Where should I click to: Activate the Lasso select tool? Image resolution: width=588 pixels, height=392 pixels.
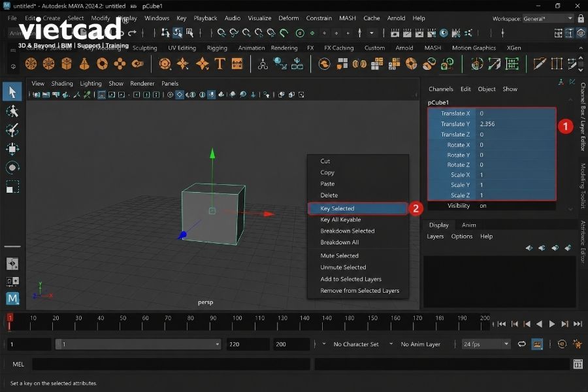tap(12, 111)
